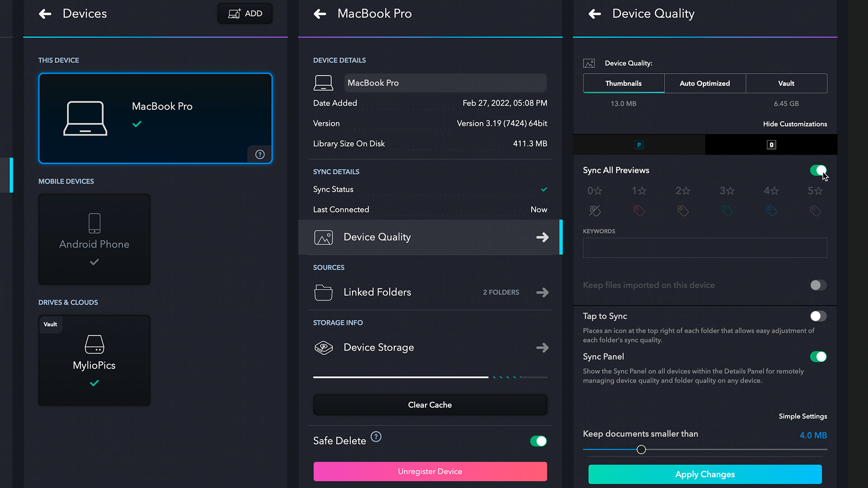Go back from the Devices panel
This screenshot has width=868, height=488.
pyautogui.click(x=45, y=14)
